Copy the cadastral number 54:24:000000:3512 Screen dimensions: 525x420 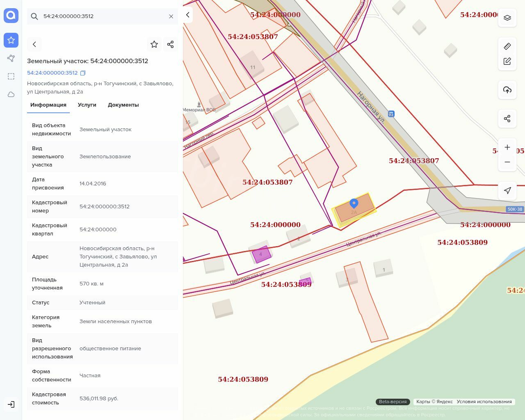pyautogui.click(x=83, y=73)
